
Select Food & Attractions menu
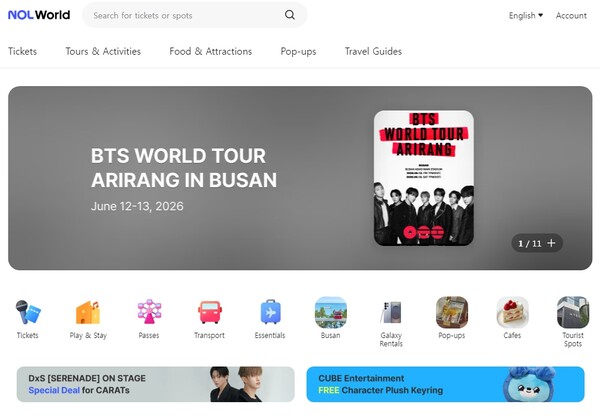[x=210, y=51]
